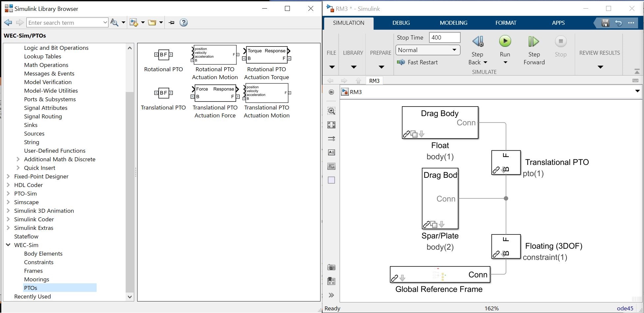Select the Rotational PTO Actuation Motion block
This screenshot has width=644, height=313.
pos(215,55)
